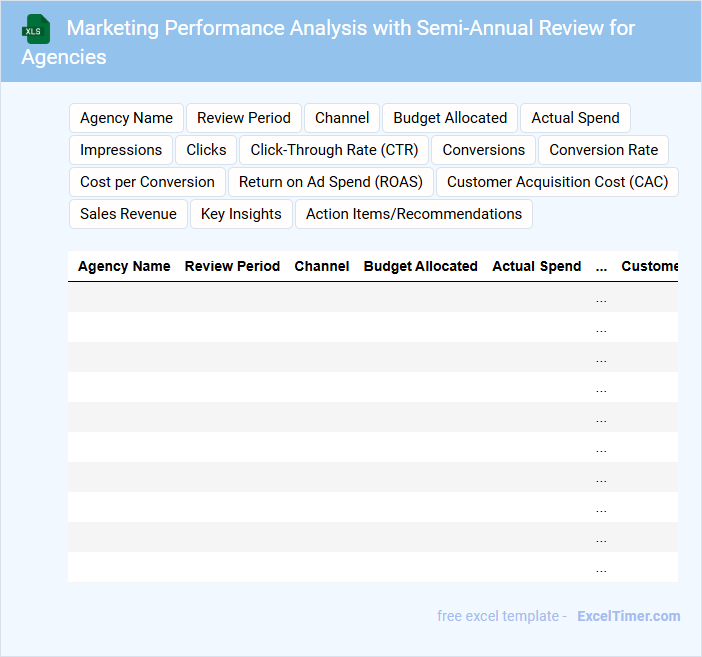Image resolution: width=702 pixels, height=657 pixels.
Task: Select the Impressions tag
Action: (121, 150)
